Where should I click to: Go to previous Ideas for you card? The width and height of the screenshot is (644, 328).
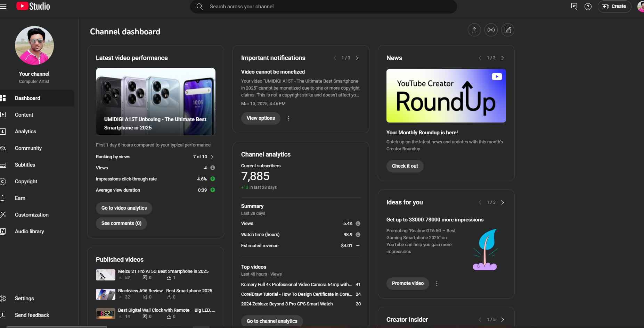coord(480,202)
